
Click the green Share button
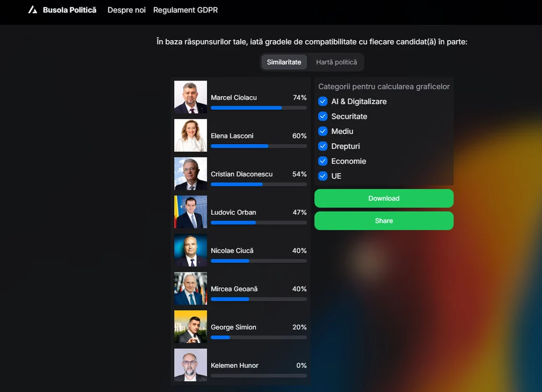click(383, 221)
